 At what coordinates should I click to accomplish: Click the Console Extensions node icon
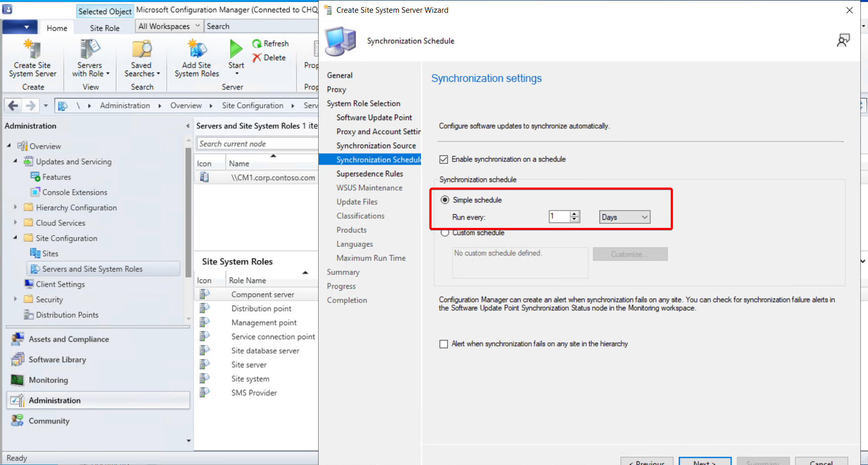pos(35,192)
